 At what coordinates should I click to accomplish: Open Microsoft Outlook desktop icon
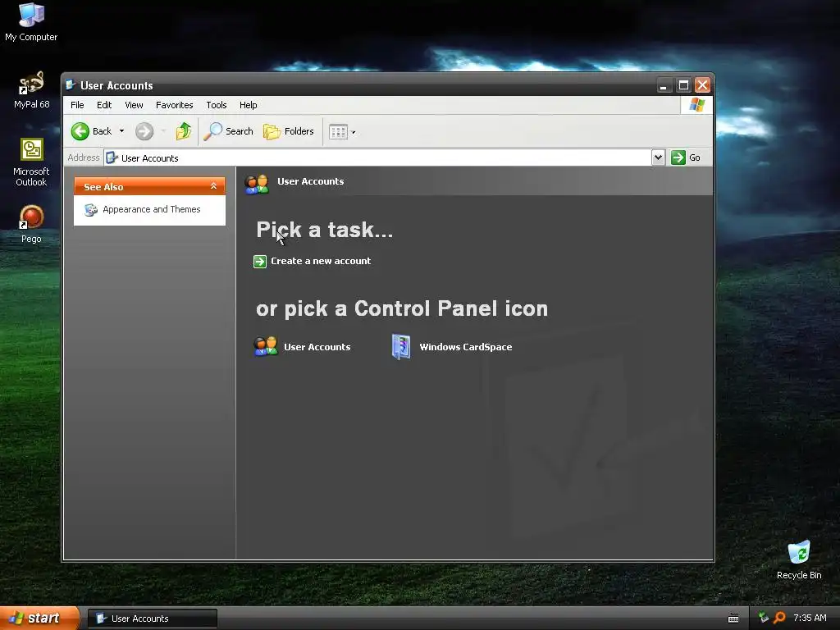pyautogui.click(x=31, y=162)
